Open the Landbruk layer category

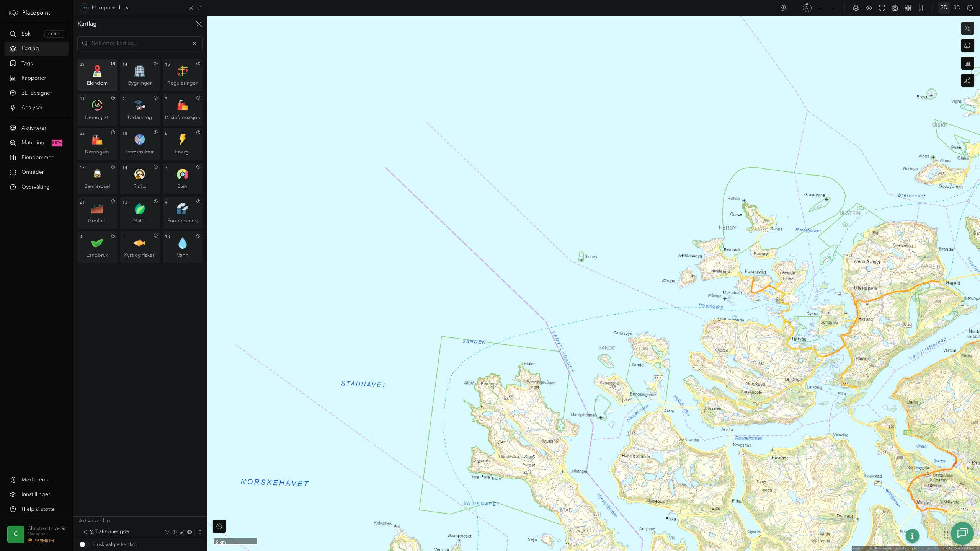[x=97, y=247]
